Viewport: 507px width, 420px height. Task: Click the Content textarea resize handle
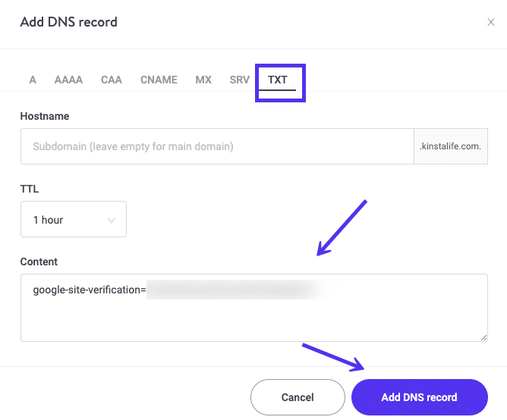tap(483, 337)
